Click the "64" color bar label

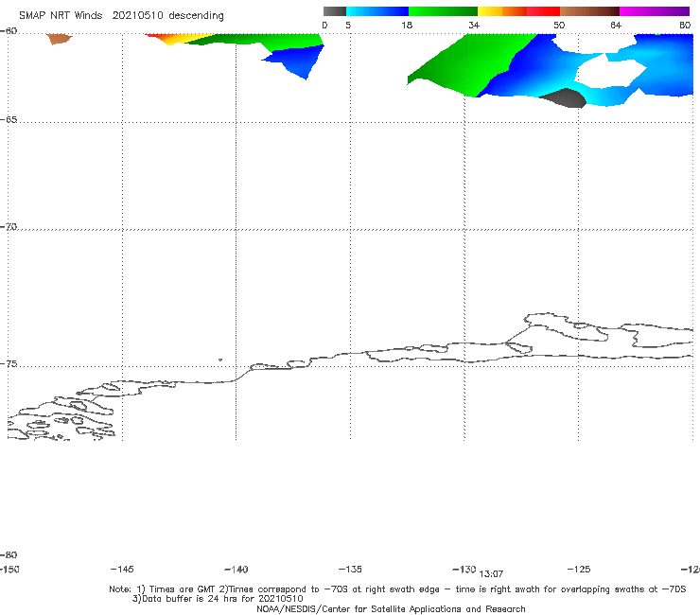point(616,26)
